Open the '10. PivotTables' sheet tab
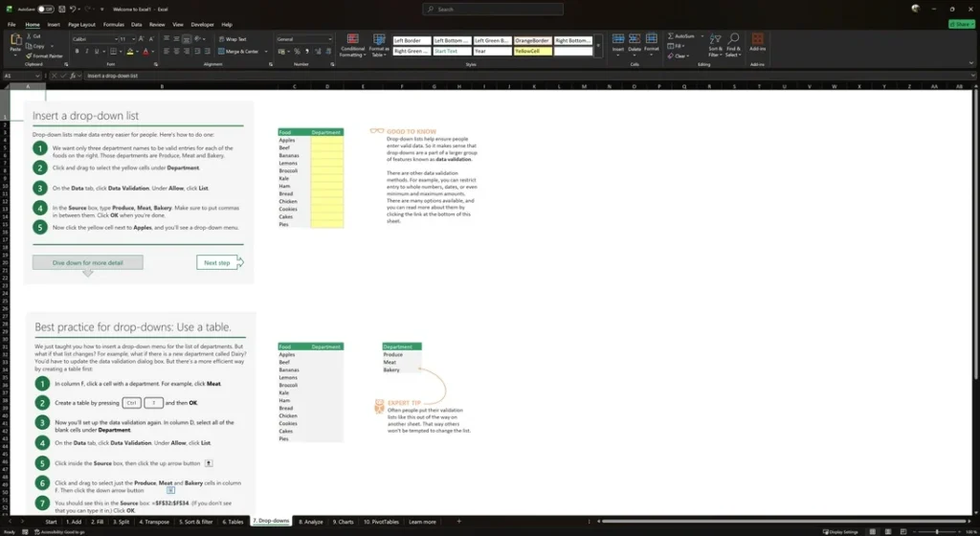The width and height of the screenshot is (980, 536). tap(381, 522)
